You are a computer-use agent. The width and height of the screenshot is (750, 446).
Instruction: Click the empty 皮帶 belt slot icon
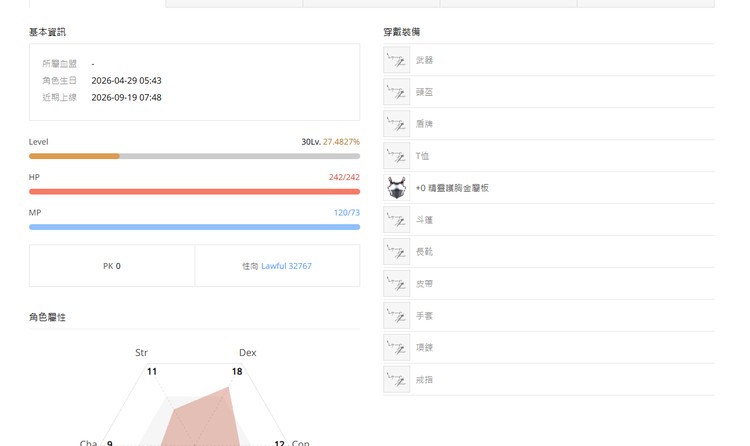coord(397,284)
